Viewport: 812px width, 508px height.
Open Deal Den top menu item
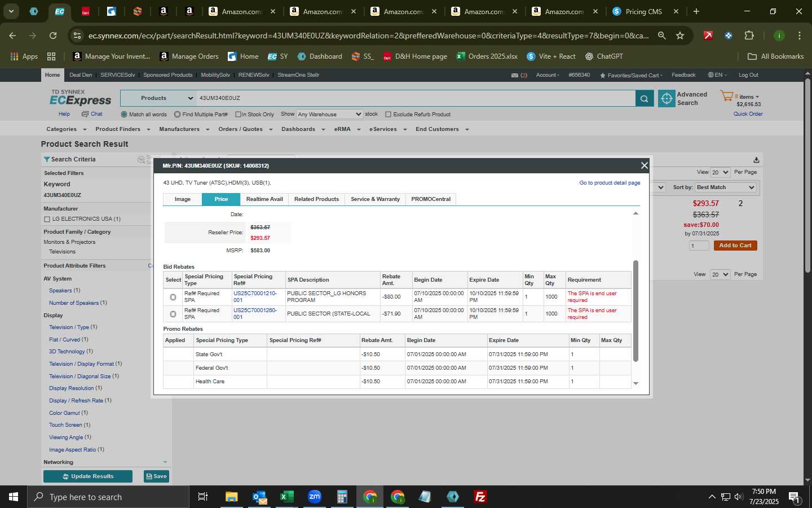[x=81, y=75]
